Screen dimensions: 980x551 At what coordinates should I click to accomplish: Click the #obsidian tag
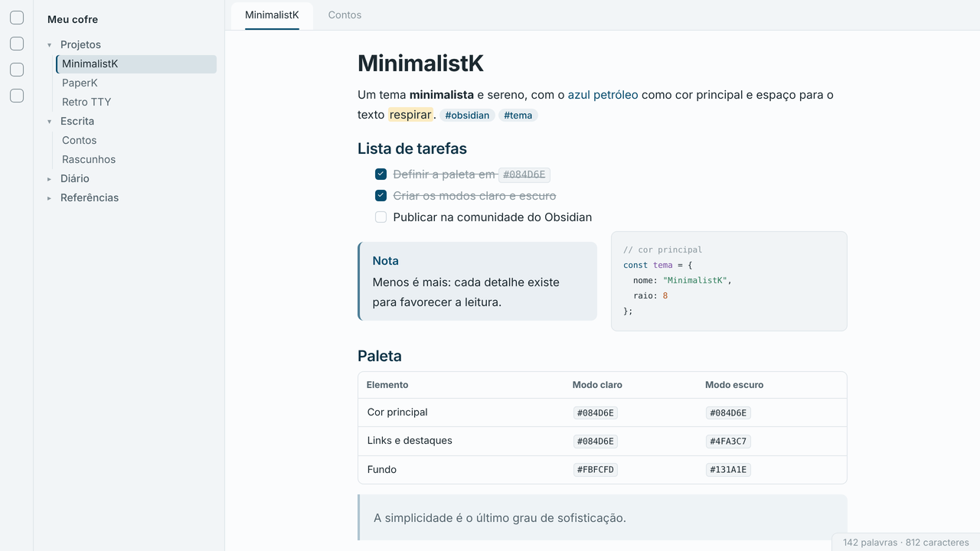[x=467, y=116]
